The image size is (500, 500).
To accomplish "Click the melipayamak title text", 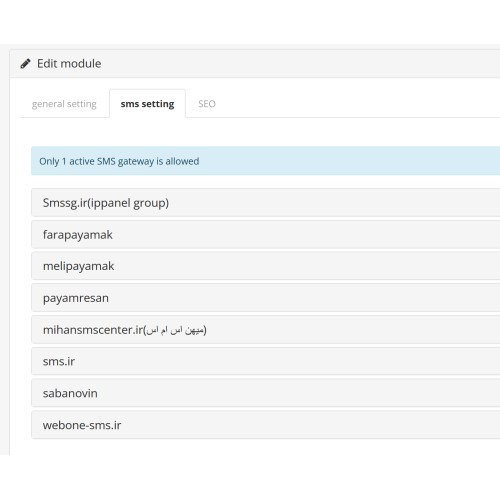I will (x=78, y=266).
